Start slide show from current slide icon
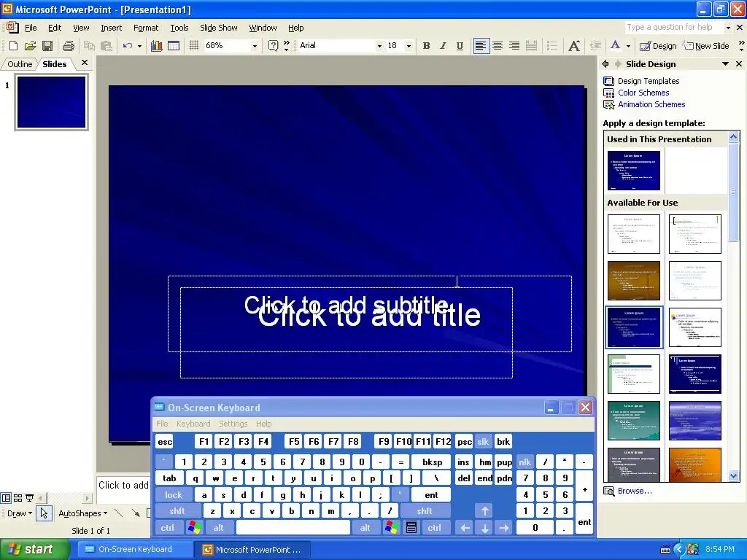 click(29, 498)
